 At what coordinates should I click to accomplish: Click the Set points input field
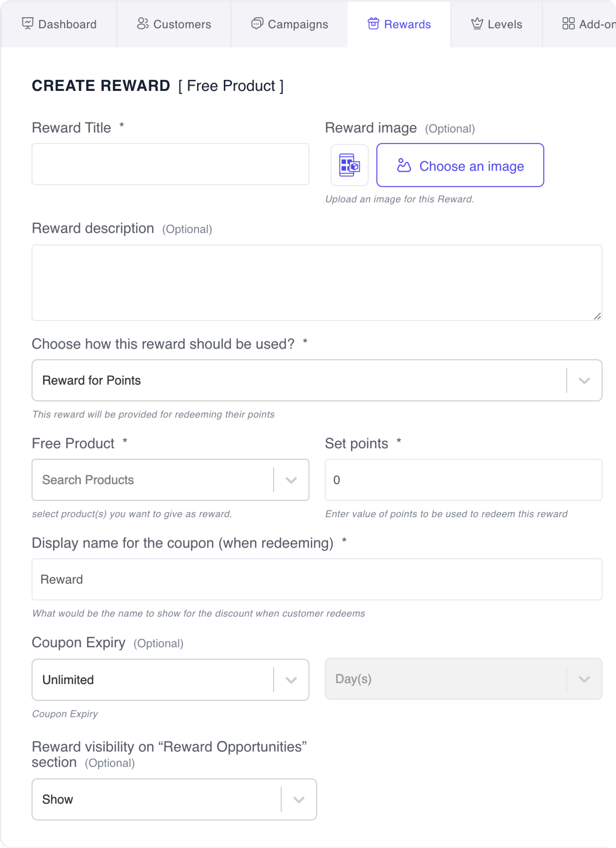click(x=463, y=480)
